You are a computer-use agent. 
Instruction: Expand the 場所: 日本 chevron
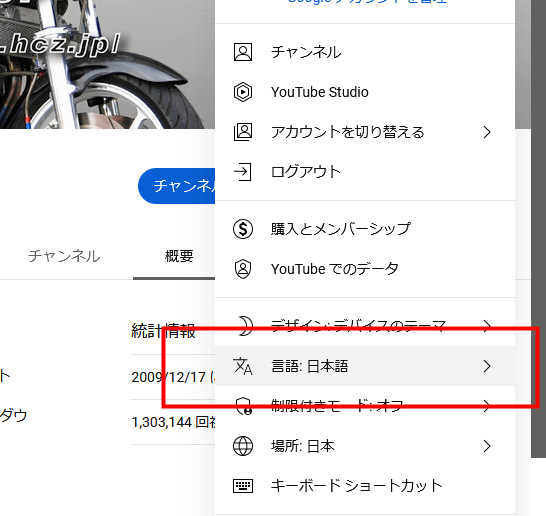click(x=487, y=446)
